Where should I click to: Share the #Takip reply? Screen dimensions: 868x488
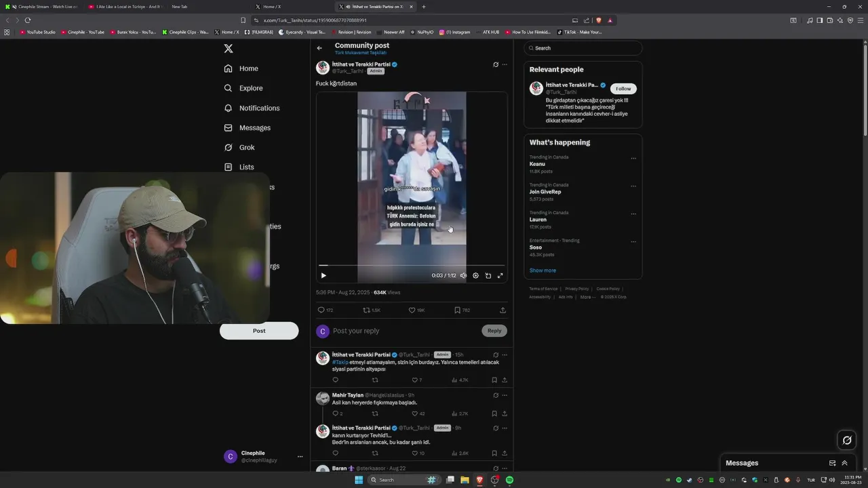click(x=505, y=380)
